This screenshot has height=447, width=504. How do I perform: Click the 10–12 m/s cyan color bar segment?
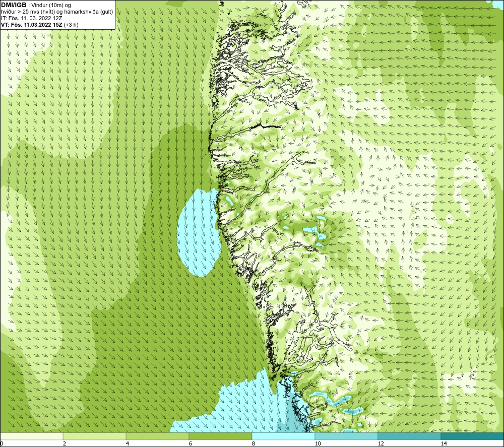pyautogui.click(x=347, y=436)
